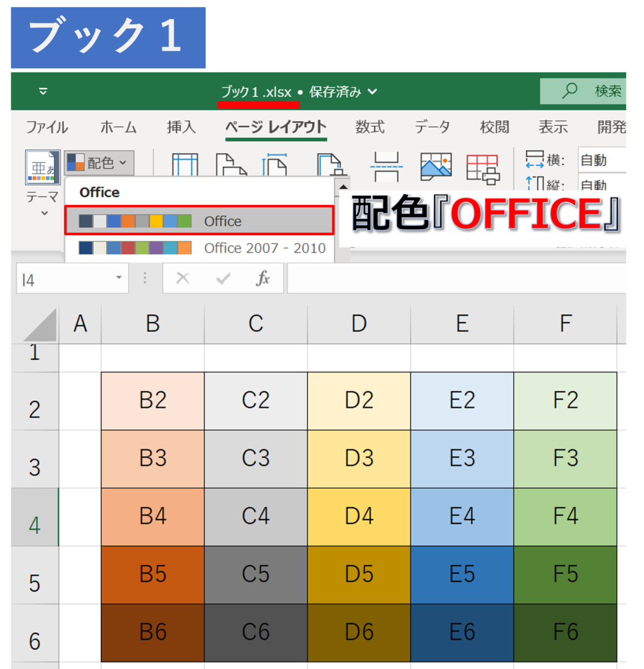Click cell E4
The height and width of the screenshot is (669, 644).
462,517
